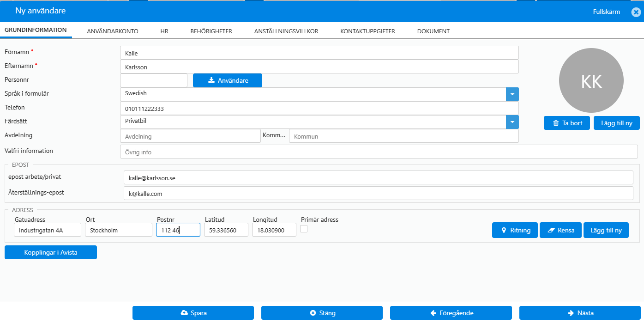Select the GRUNDINFORMATION tab

[x=36, y=30]
